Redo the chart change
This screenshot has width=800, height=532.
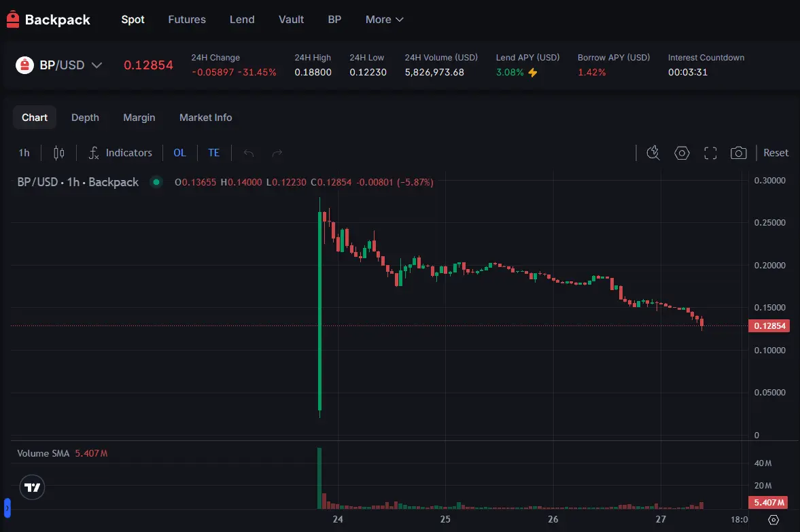pyautogui.click(x=277, y=153)
